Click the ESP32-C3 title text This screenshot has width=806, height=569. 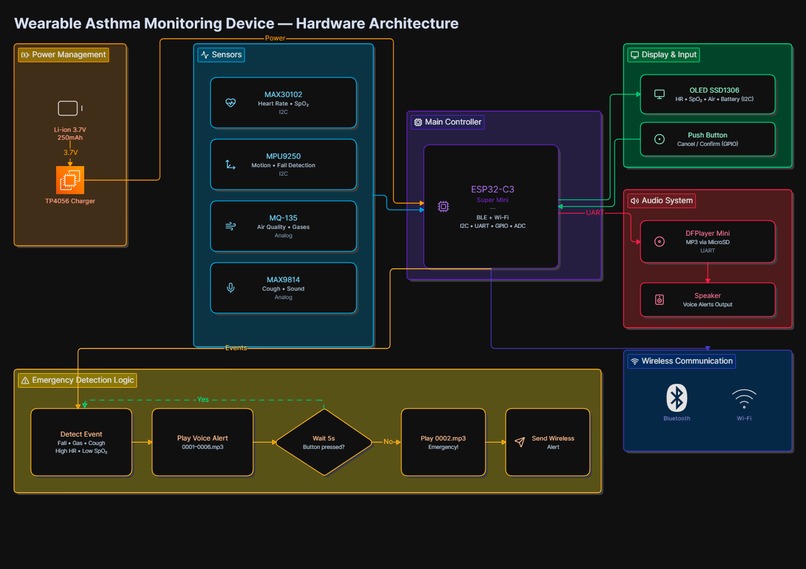pyautogui.click(x=492, y=189)
